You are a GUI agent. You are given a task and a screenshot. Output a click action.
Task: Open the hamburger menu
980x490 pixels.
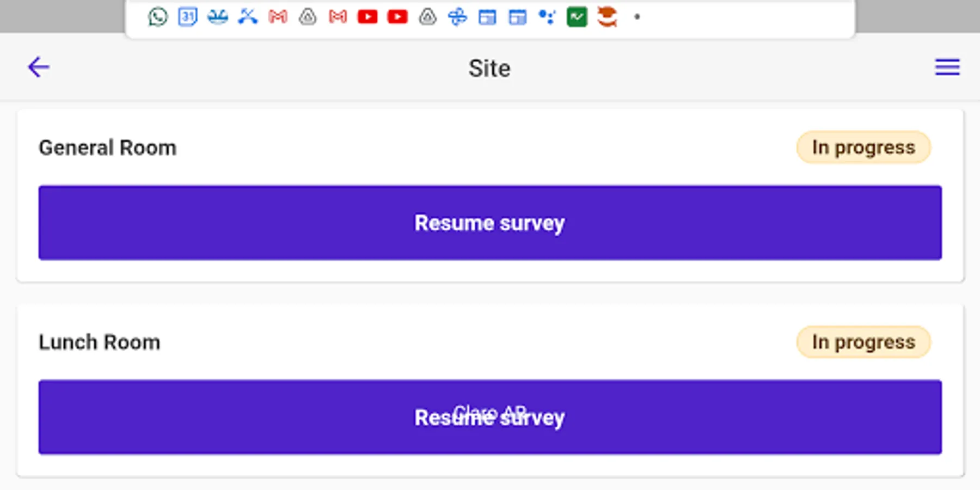click(947, 68)
